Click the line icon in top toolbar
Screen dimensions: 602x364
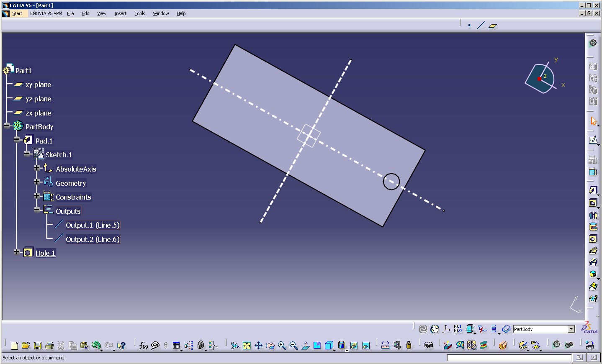(x=481, y=26)
